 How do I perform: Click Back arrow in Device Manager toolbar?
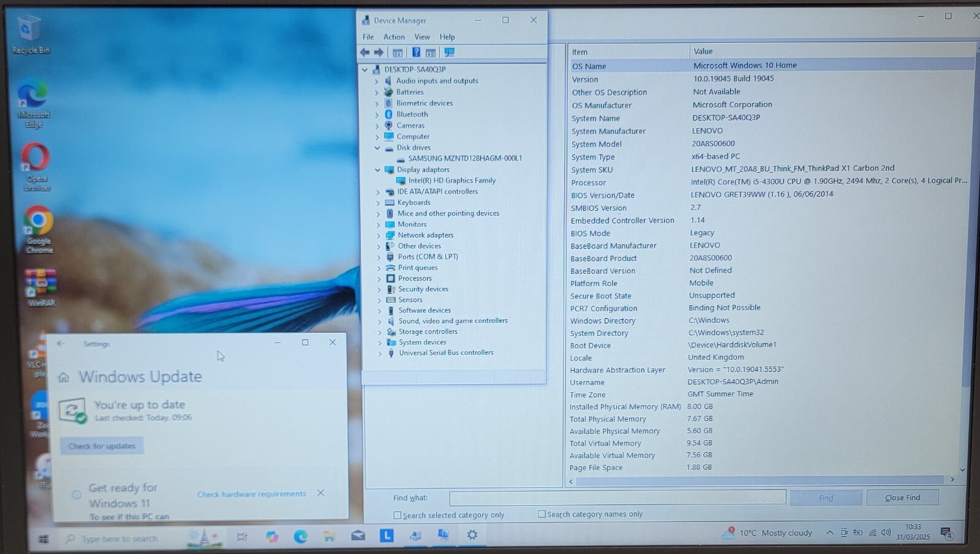click(x=365, y=53)
